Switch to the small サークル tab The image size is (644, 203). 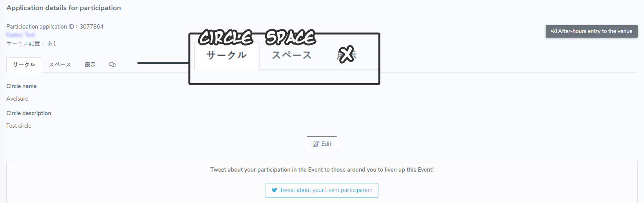pyautogui.click(x=24, y=65)
